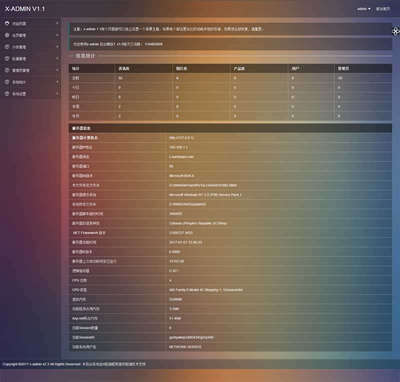The height and width of the screenshot is (382, 400).
Task: Select the sixth sidebar menu label
Action: pos(19,82)
